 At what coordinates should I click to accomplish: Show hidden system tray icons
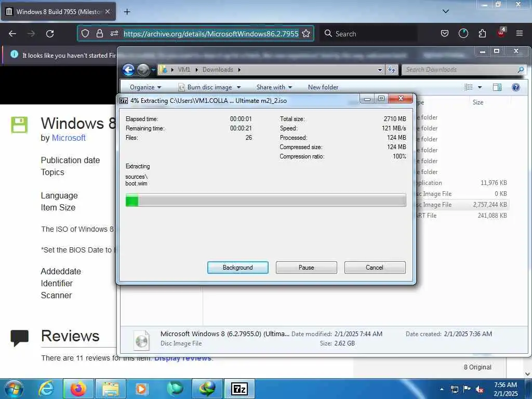click(442, 389)
